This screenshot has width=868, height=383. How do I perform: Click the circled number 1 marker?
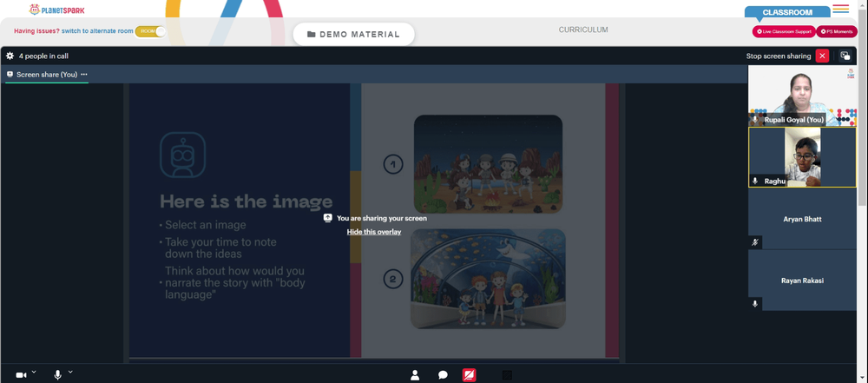pyautogui.click(x=393, y=164)
